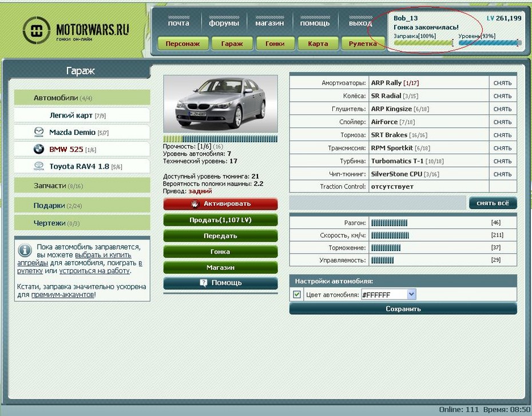Open the магазин top menu item
Viewport: 532px width, 416px height.
click(269, 23)
